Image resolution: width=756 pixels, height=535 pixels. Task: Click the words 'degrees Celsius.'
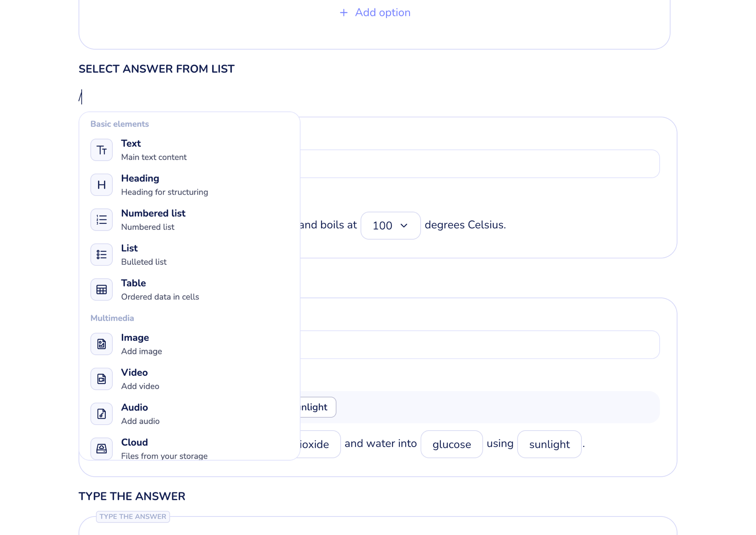point(465,225)
